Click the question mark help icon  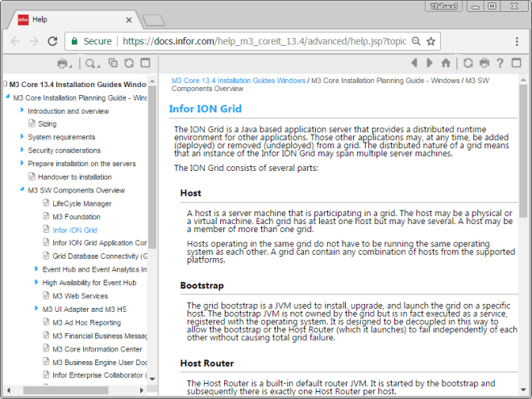500,63
